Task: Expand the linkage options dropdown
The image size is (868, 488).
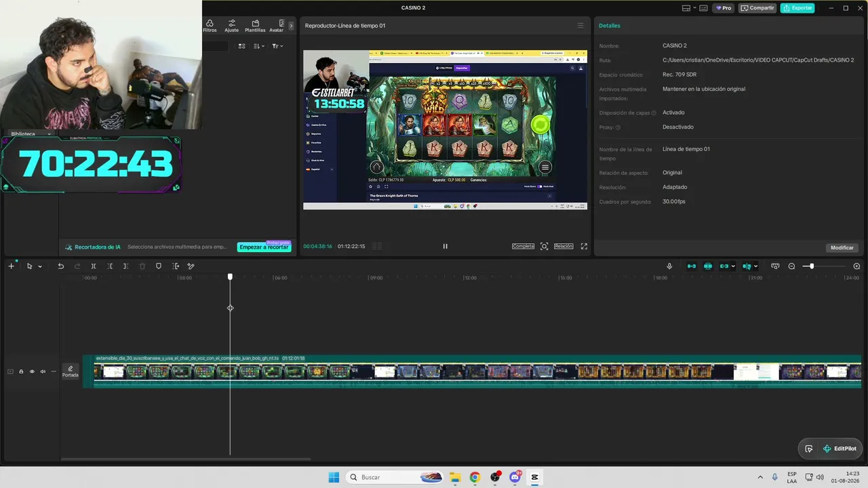Action: (733, 266)
